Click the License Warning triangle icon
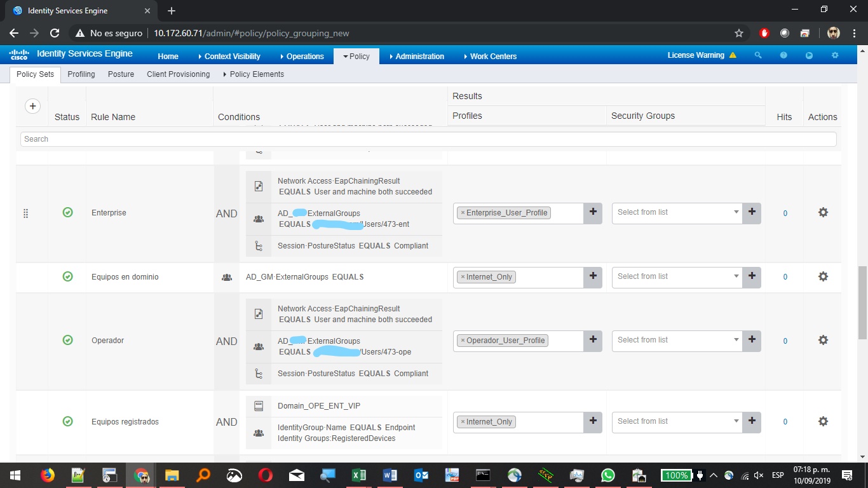This screenshot has width=868, height=488. [733, 55]
